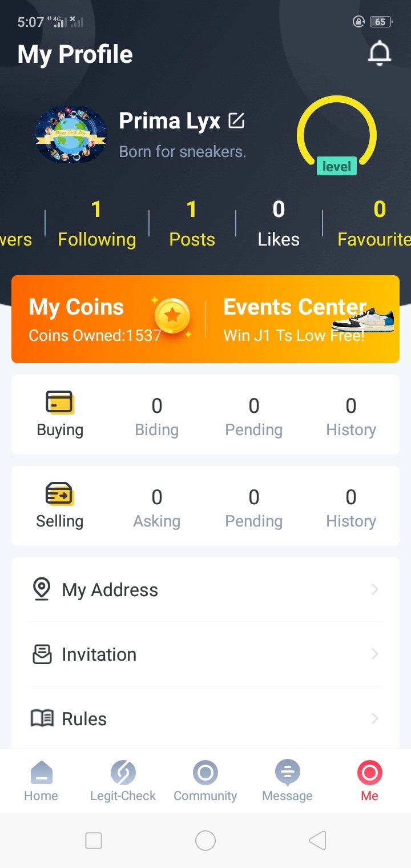The image size is (411, 868).
Task: Open the Selling icon
Action: click(x=59, y=494)
